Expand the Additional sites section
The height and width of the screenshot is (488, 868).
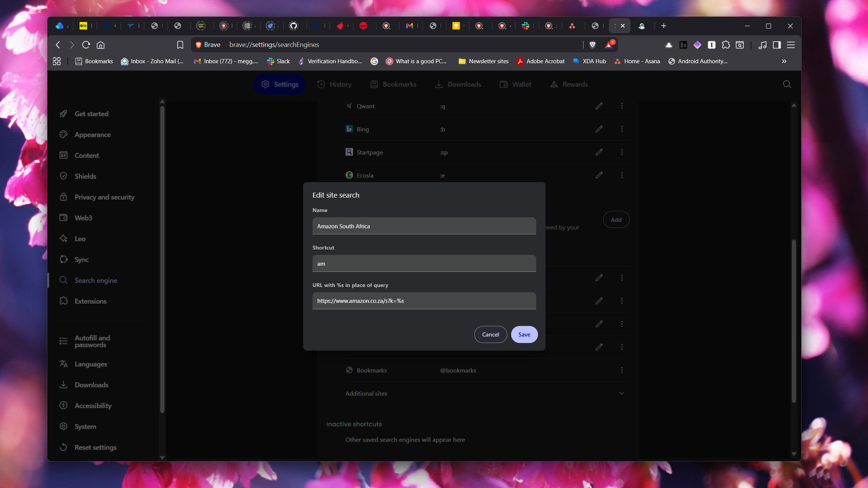coord(621,393)
